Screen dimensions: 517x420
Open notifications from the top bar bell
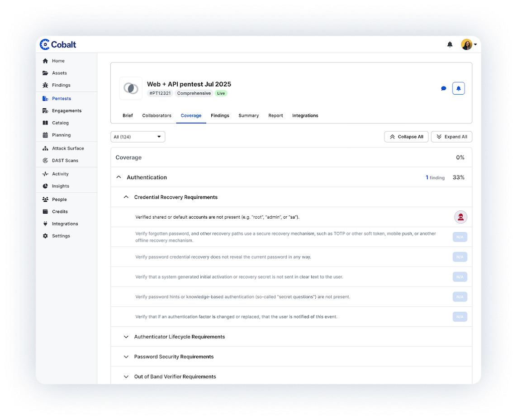pyautogui.click(x=450, y=44)
